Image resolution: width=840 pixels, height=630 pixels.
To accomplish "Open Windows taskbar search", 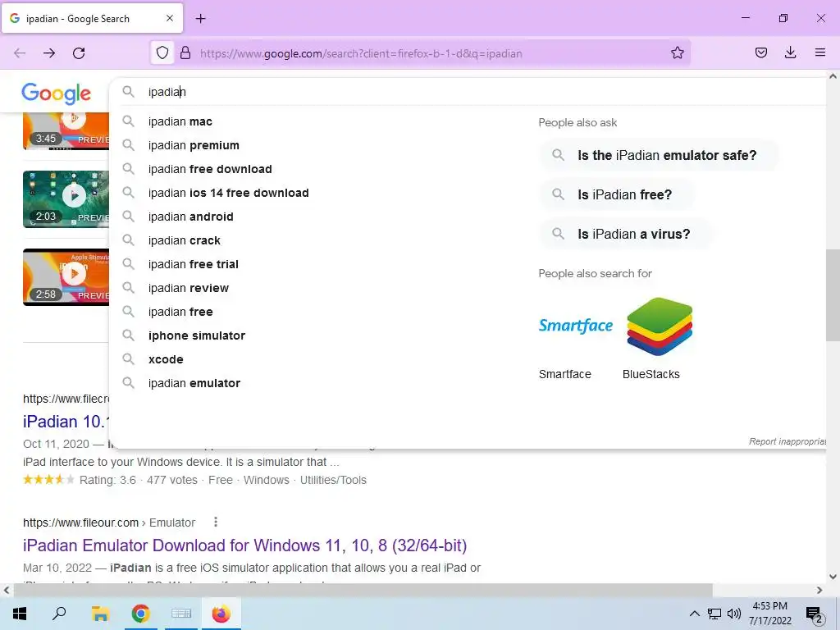I will [59, 614].
